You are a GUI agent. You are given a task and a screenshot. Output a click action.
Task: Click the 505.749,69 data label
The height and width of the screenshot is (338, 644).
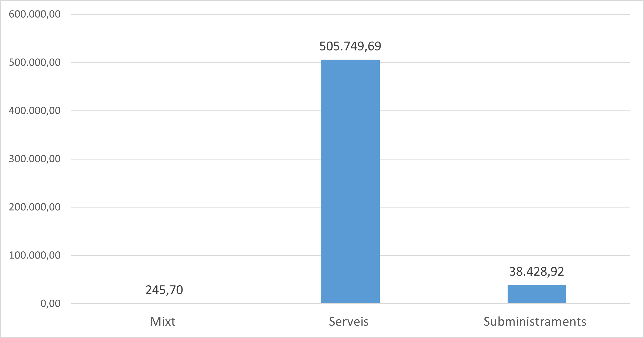(350, 46)
